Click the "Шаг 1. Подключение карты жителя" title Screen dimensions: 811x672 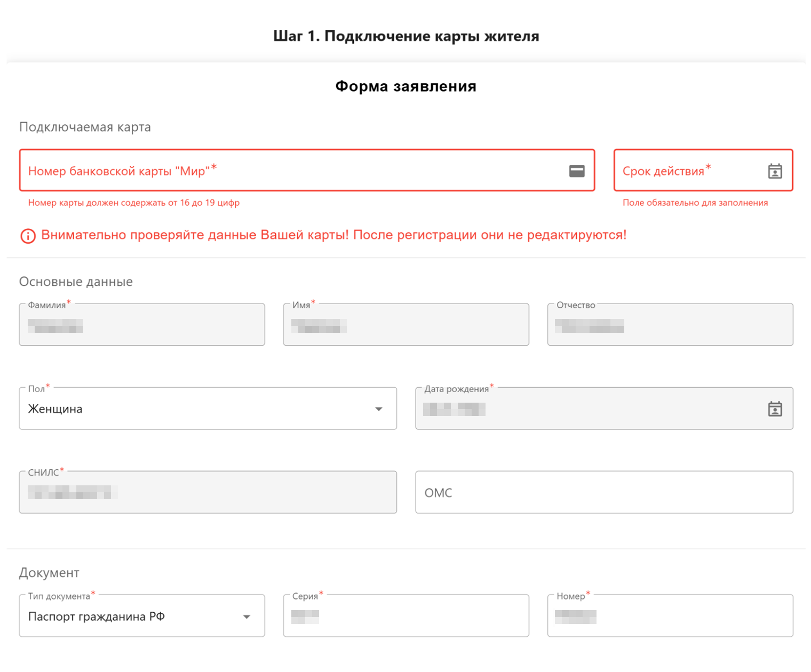pos(405,36)
